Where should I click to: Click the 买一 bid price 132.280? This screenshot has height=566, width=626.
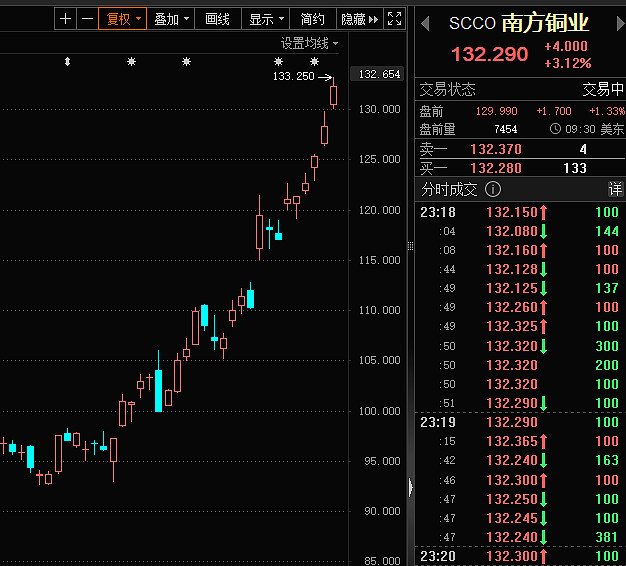[496, 168]
